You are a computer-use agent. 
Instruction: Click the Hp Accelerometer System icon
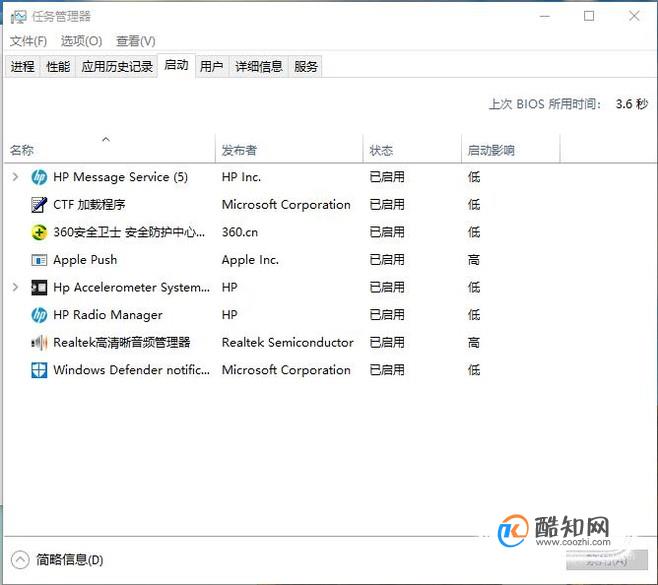click(39, 287)
